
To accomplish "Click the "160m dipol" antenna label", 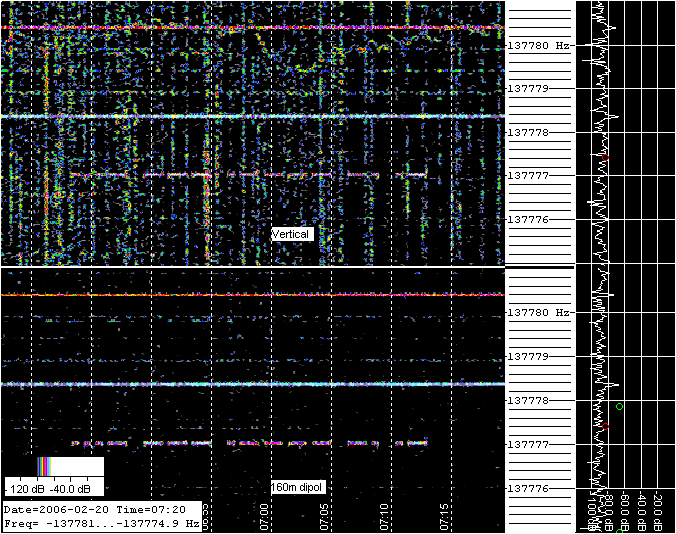I will point(297,487).
